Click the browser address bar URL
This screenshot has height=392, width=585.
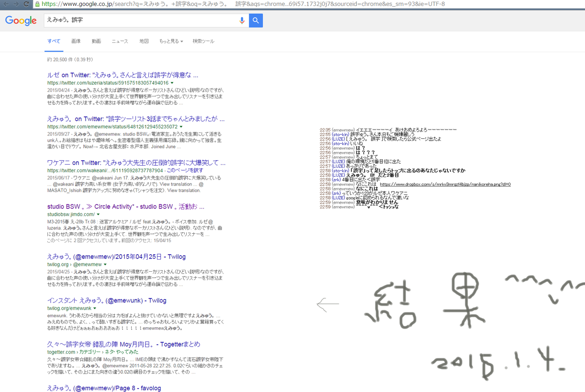[242, 3]
